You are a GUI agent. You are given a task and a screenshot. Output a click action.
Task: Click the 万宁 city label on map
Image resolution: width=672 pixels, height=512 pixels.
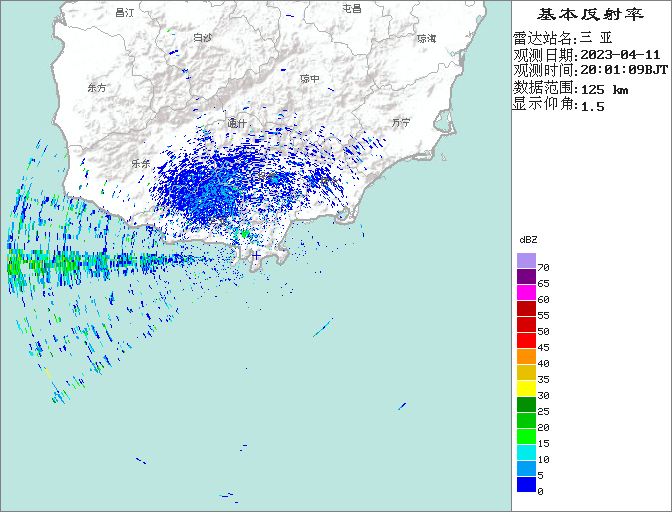pos(401,123)
